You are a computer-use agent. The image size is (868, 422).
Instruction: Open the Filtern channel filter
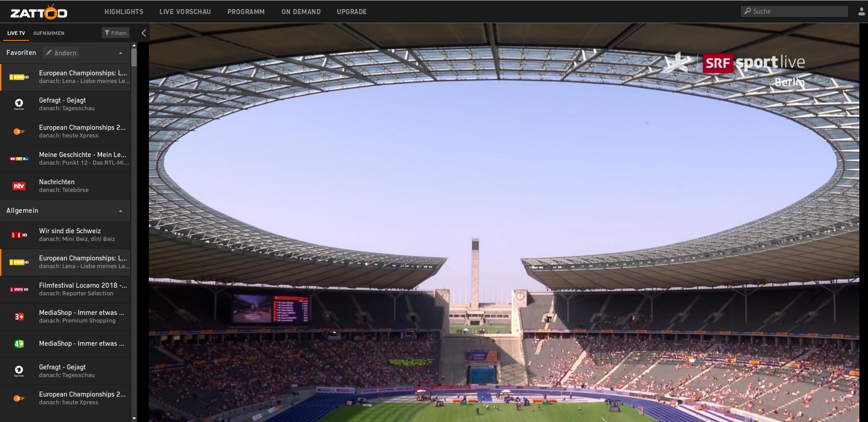tap(115, 33)
